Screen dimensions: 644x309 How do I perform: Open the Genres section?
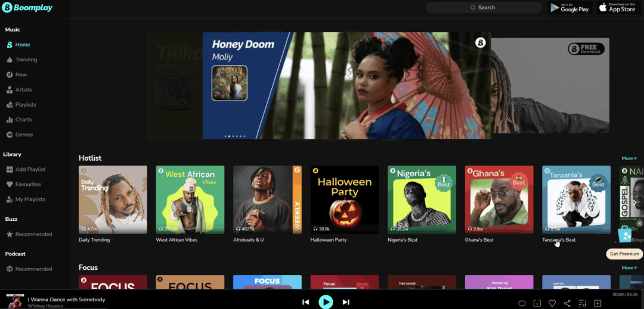coord(20,135)
